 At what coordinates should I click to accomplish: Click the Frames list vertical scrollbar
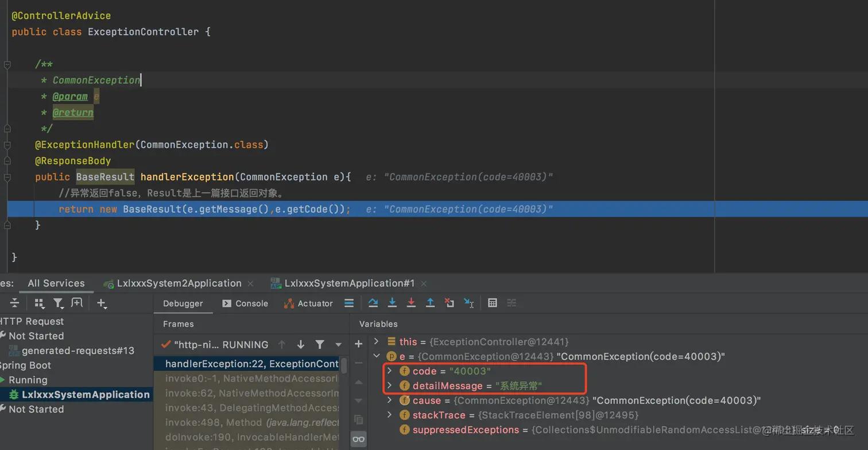click(x=344, y=366)
